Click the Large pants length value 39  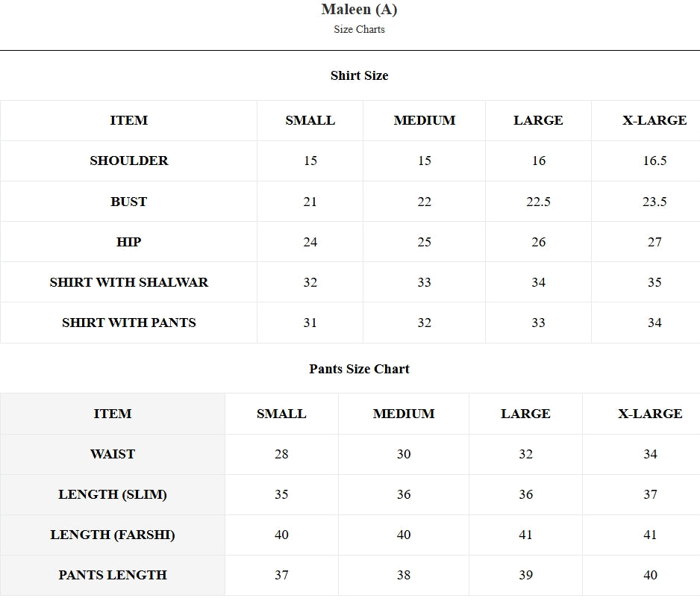[x=525, y=575]
